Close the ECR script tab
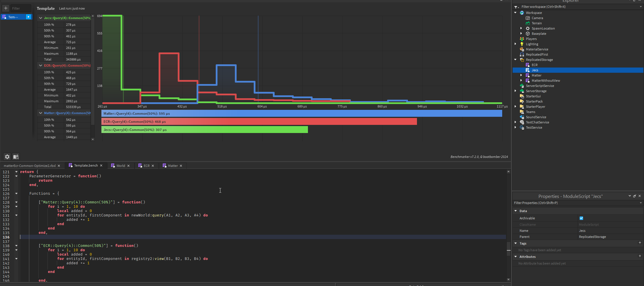Screen dimensions: 644x286 pyautogui.click(x=153, y=166)
